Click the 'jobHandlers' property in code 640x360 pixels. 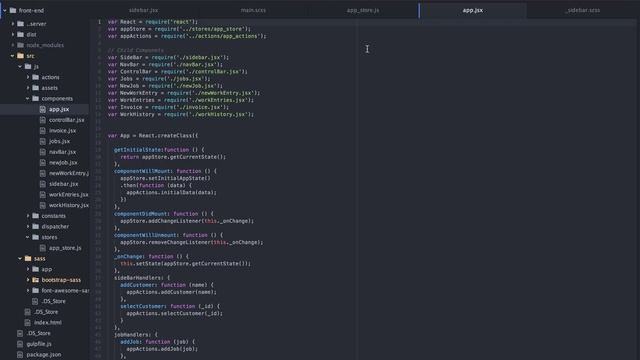pyautogui.click(x=131, y=335)
